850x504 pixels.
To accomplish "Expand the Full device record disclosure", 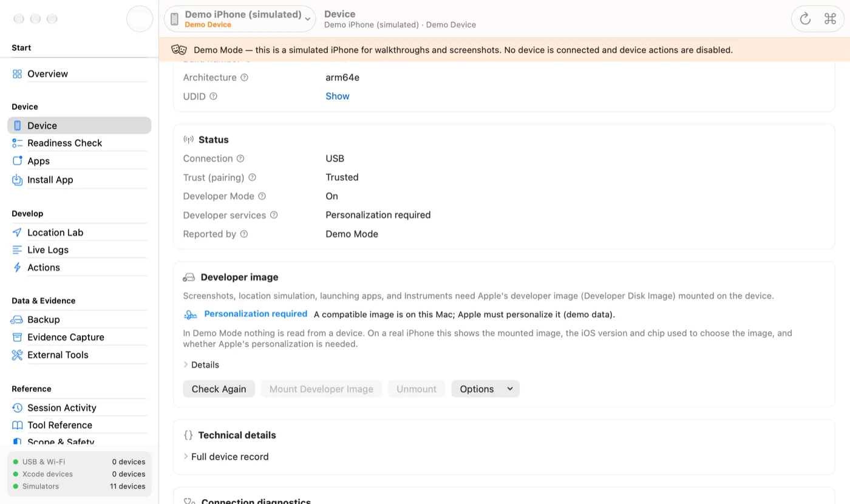I will (x=226, y=457).
